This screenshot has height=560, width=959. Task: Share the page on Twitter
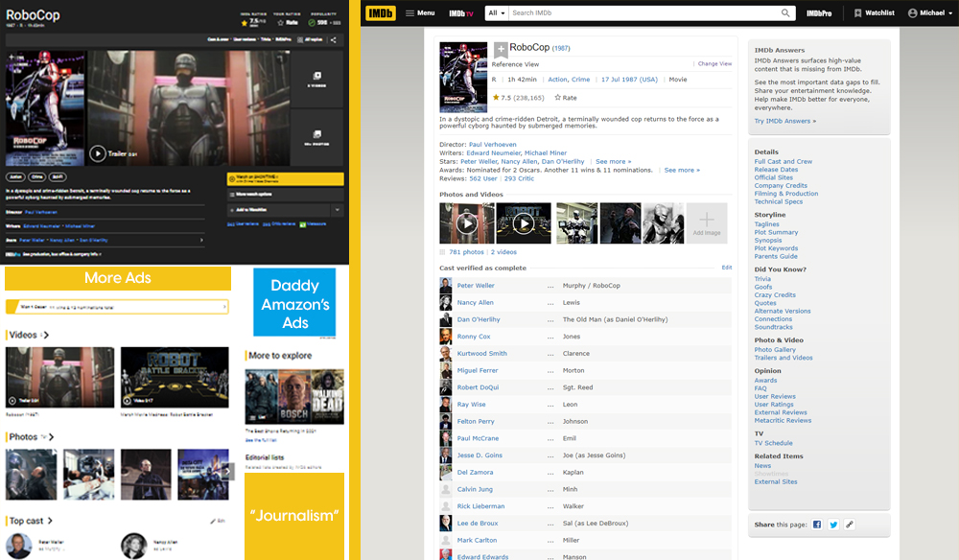833,525
